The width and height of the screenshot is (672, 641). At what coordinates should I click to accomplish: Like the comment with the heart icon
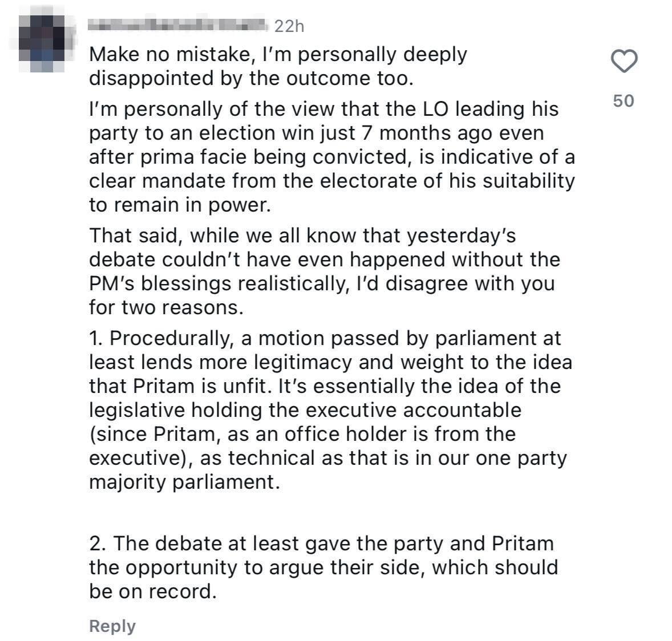click(624, 61)
